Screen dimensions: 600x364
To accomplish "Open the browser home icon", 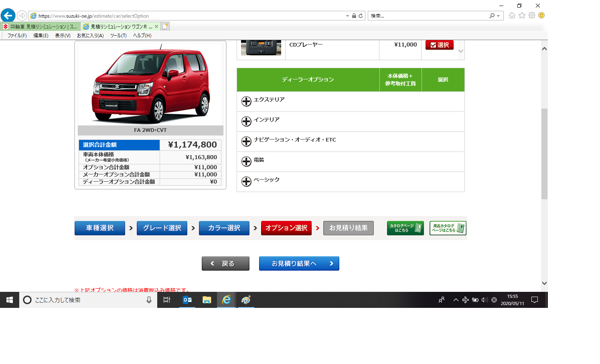I will (512, 15).
